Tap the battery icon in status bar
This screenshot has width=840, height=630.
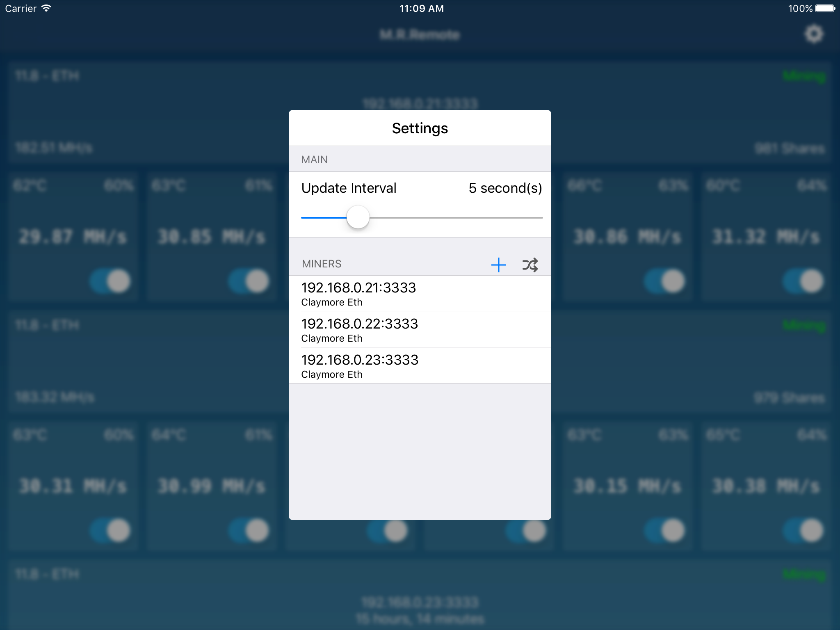click(825, 9)
